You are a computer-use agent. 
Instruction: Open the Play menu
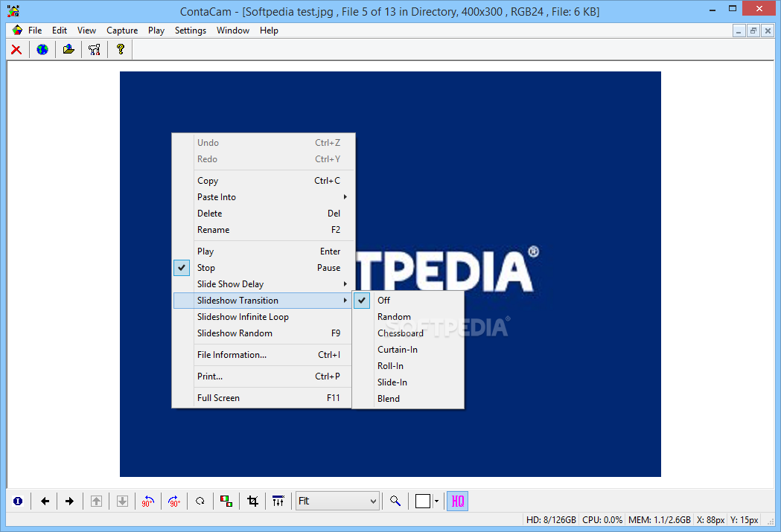[156, 31]
